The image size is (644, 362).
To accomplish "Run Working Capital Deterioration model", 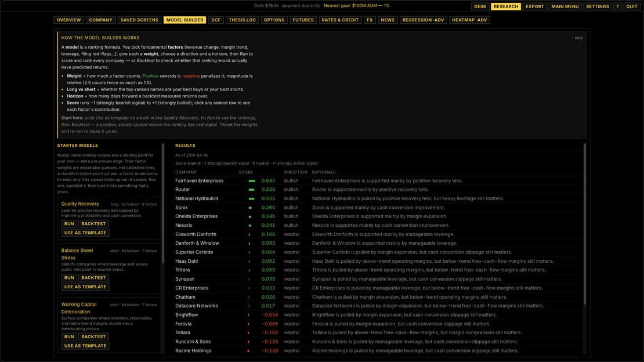I will coord(69,336).
